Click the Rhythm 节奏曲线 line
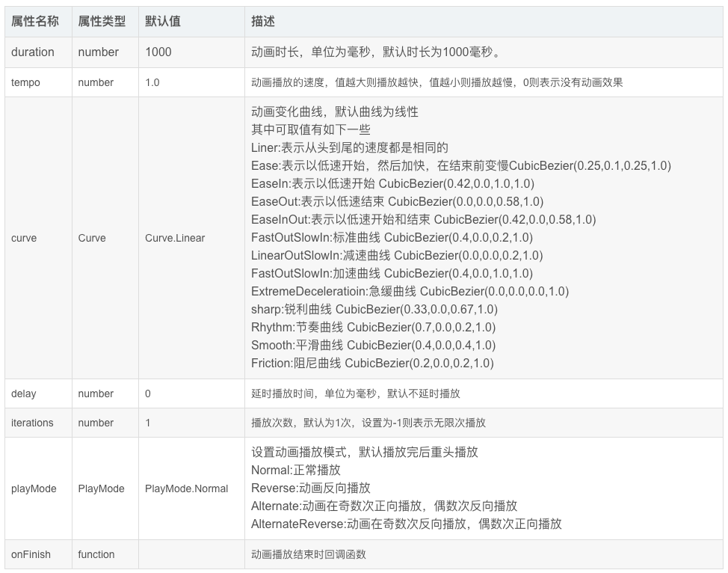The width and height of the screenshot is (728, 573). pyautogui.click(x=373, y=327)
